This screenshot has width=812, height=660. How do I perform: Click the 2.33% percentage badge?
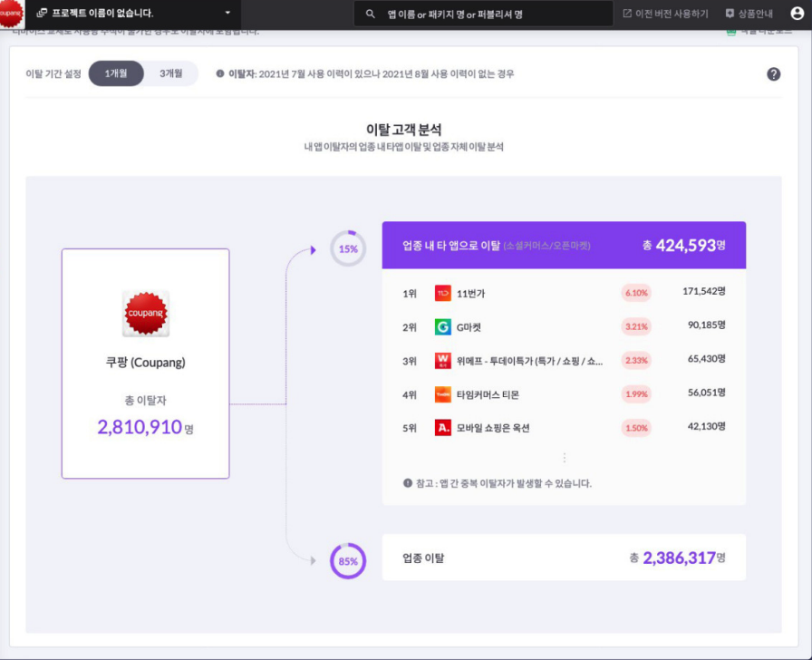pos(636,360)
